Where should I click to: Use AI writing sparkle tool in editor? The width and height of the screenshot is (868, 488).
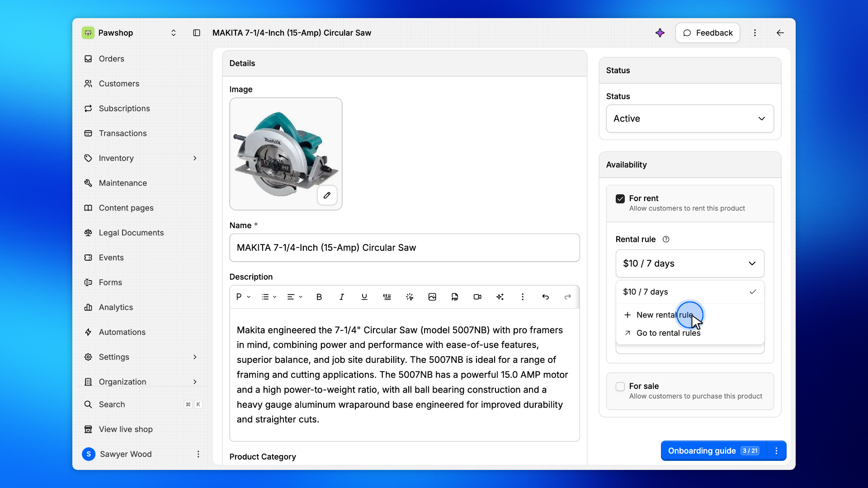tap(500, 297)
